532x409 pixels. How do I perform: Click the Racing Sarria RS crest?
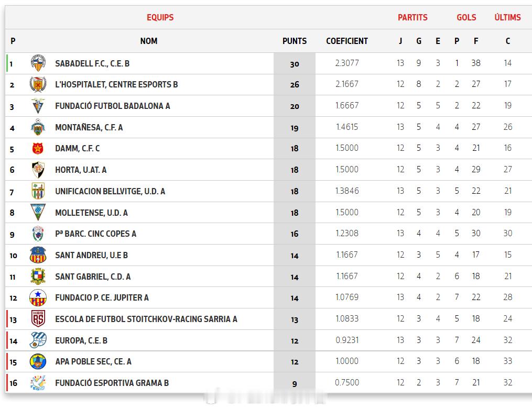(38, 318)
